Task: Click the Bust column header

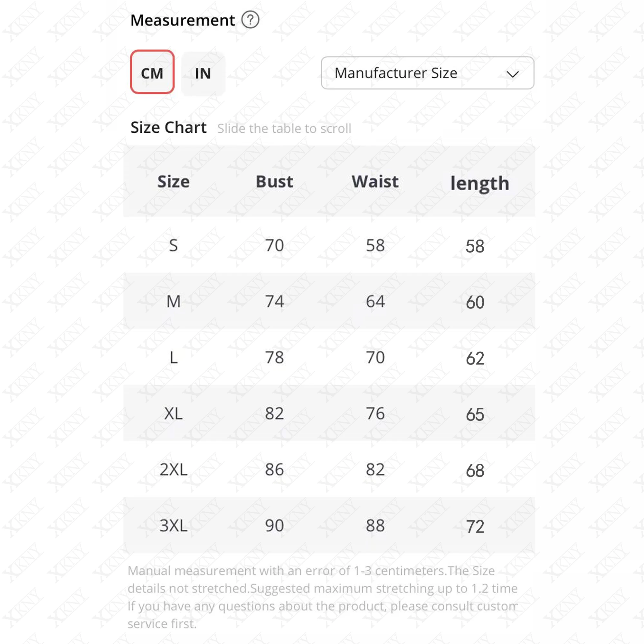Action: tap(274, 182)
